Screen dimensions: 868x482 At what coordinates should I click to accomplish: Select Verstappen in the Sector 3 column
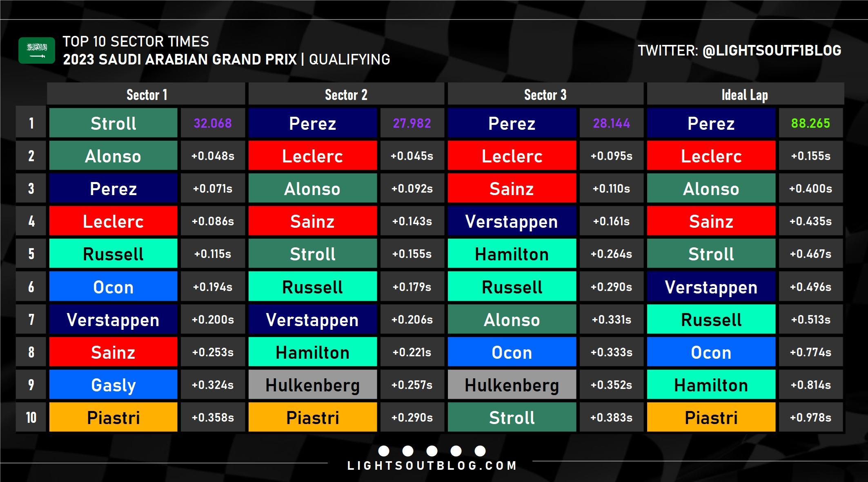pyautogui.click(x=512, y=221)
